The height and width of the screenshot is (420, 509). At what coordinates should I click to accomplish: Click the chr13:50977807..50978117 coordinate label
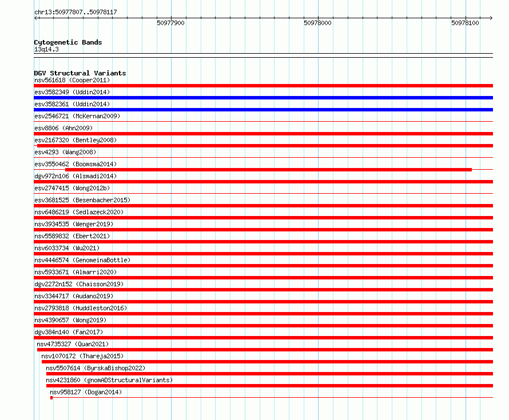[75, 12]
